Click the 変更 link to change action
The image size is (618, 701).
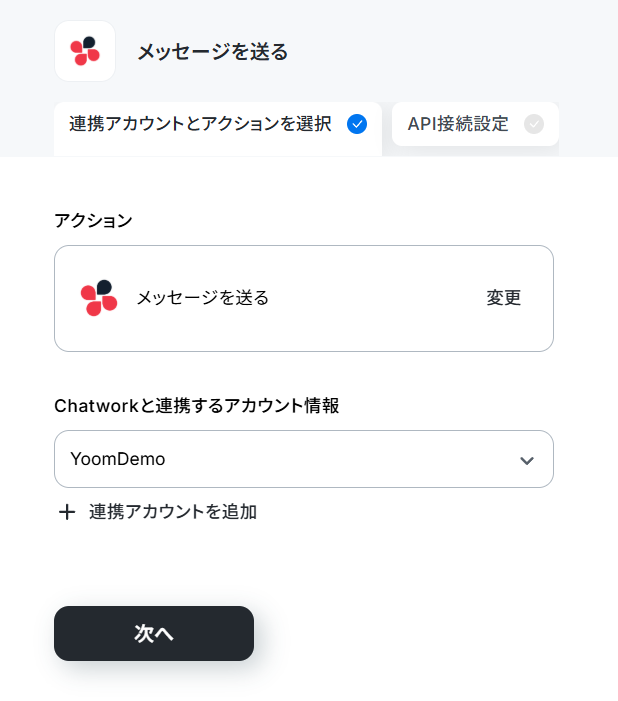coord(504,298)
